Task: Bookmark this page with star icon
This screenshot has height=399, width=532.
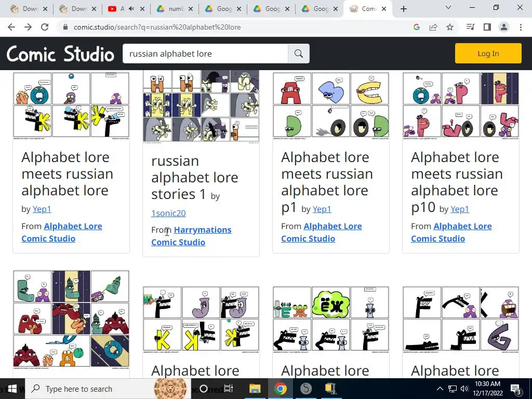Action: 450,27
